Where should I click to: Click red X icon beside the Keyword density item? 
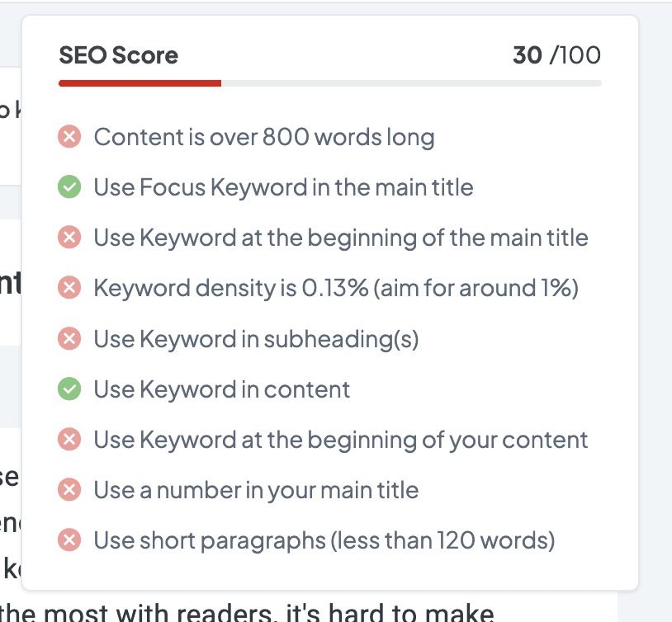[x=69, y=289]
